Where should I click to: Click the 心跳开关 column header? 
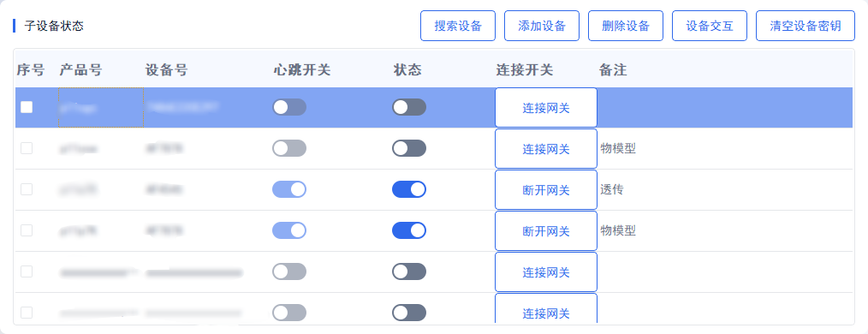pos(301,70)
